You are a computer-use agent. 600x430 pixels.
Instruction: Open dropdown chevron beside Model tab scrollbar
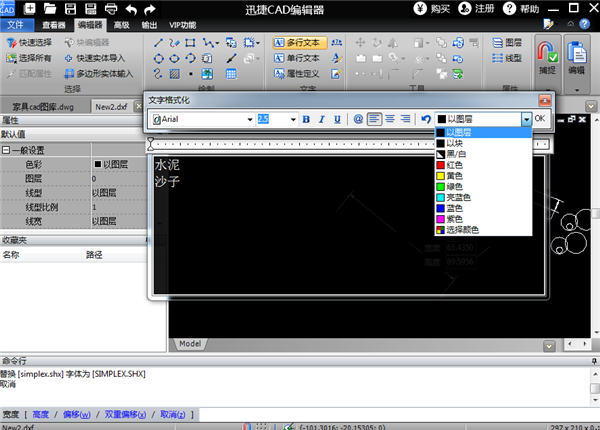(549, 346)
